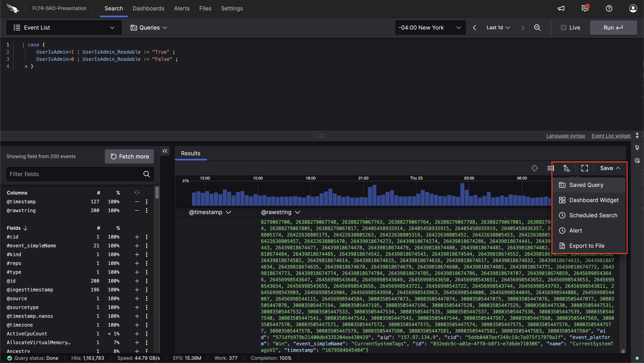Open the Event List widget link

click(x=611, y=135)
